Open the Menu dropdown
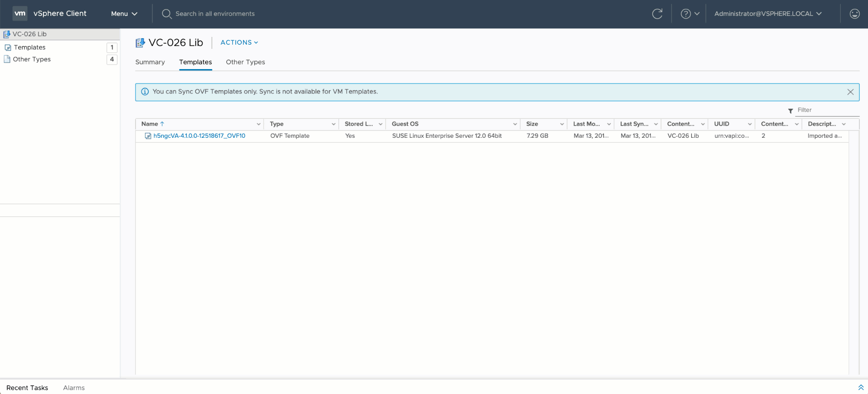Image resolution: width=868 pixels, height=394 pixels. pos(124,14)
